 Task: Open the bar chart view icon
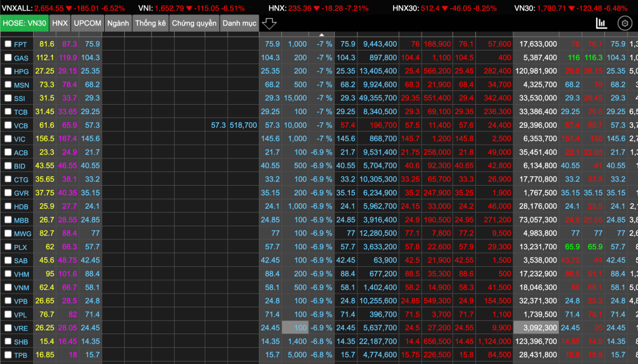[601, 24]
